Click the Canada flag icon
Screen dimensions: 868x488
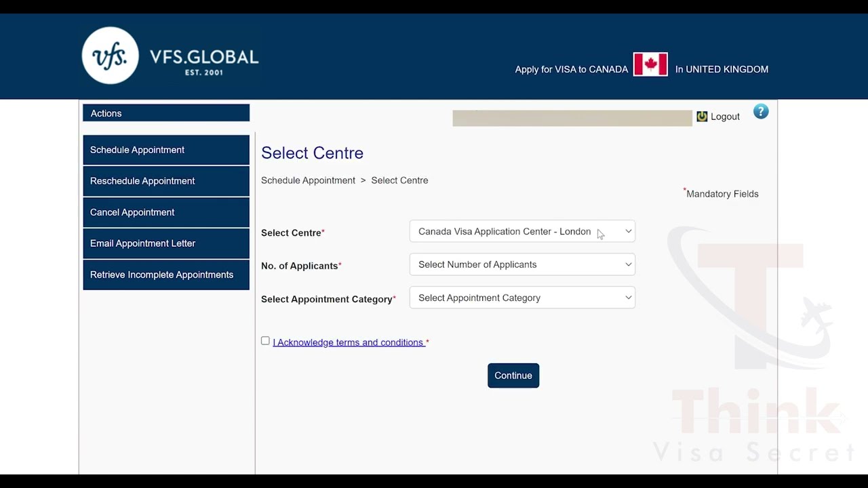(650, 64)
